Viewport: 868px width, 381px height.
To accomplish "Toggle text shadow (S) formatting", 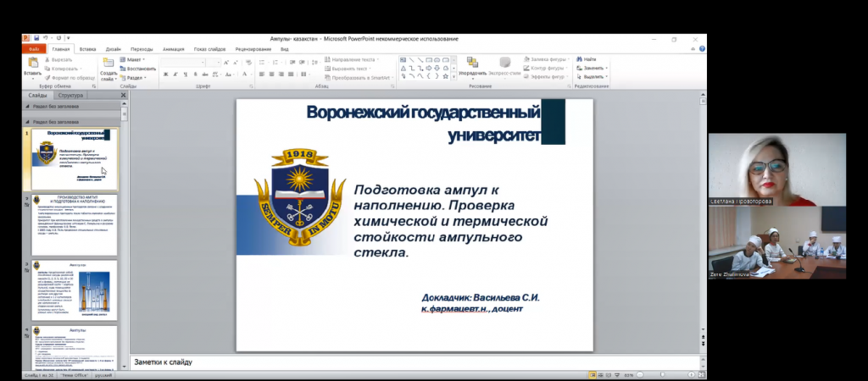I will coord(196,75).
